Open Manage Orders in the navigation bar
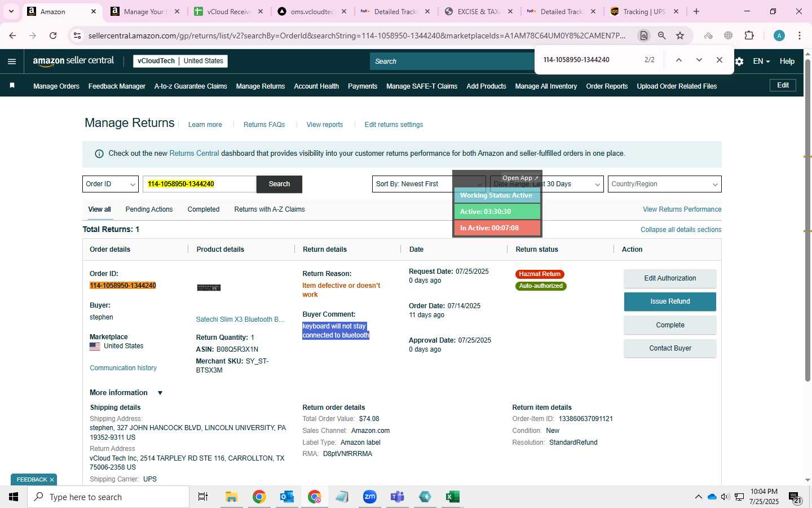The width and height of the screenshot is (812, 508). pos(56,86)
